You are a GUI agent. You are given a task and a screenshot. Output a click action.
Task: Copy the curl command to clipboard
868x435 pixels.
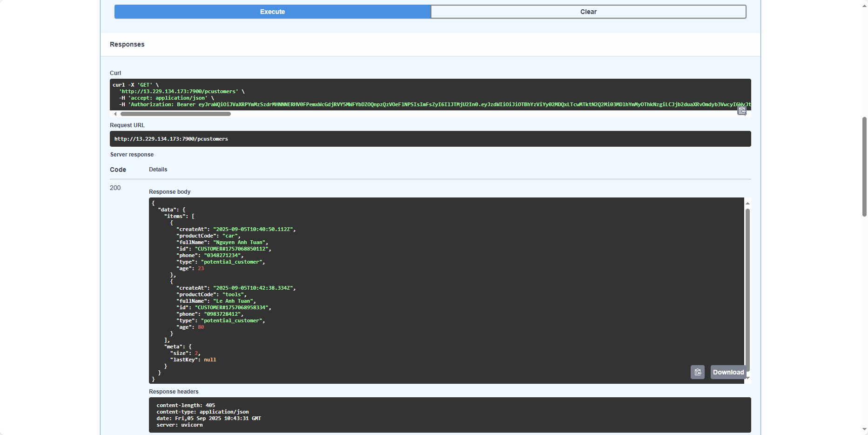(742, 111)
